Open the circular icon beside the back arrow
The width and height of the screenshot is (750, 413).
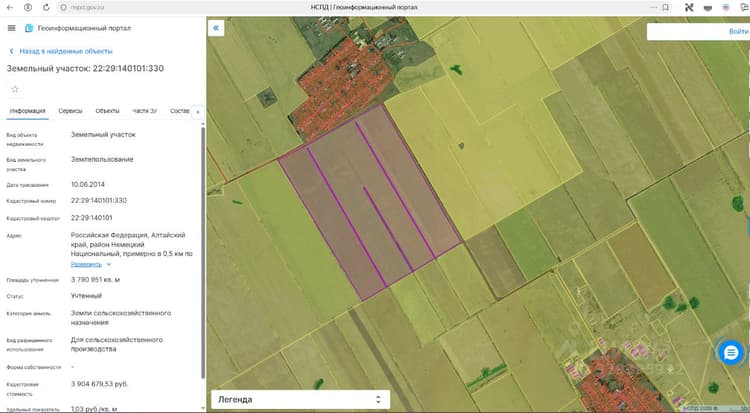[x=28, y=7]
